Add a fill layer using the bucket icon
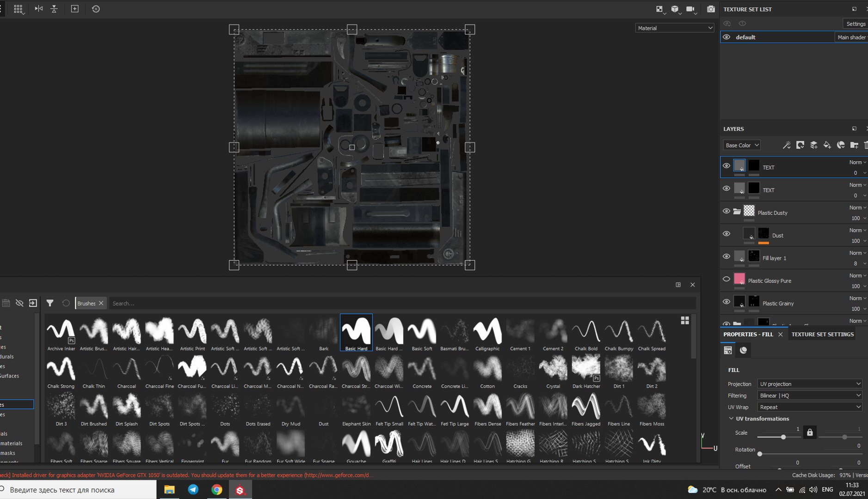Screen dimensions: 868x499 pyautogui.click(x=827, y=145)
